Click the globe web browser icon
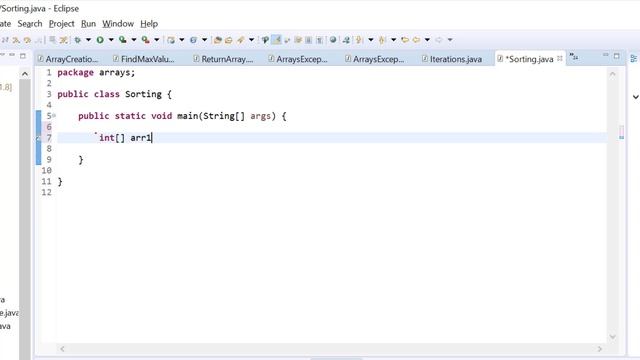 pos(333,40)
